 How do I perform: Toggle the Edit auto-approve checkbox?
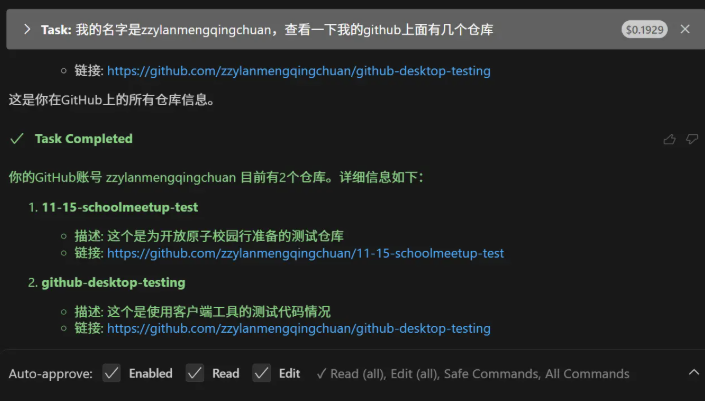pos(261,373)
